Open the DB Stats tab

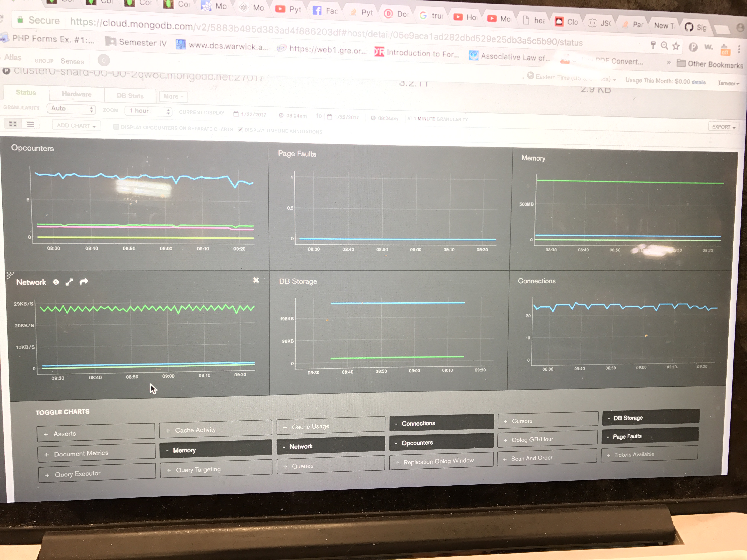pyautogui.click(x=130, y=96)
